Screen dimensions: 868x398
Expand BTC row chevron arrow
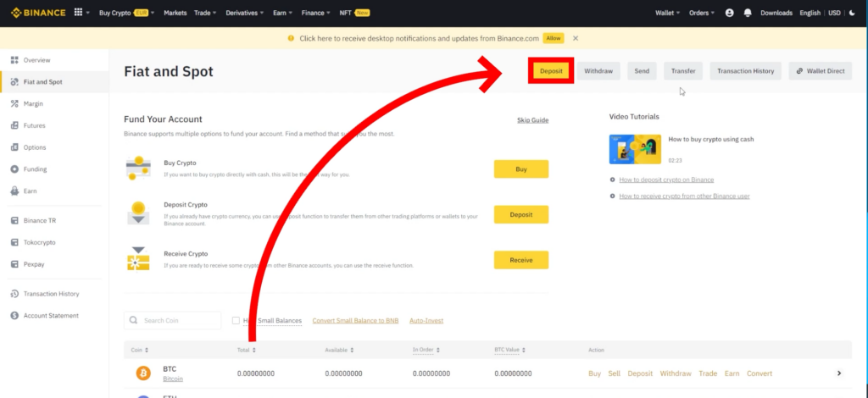click(839, 373)
